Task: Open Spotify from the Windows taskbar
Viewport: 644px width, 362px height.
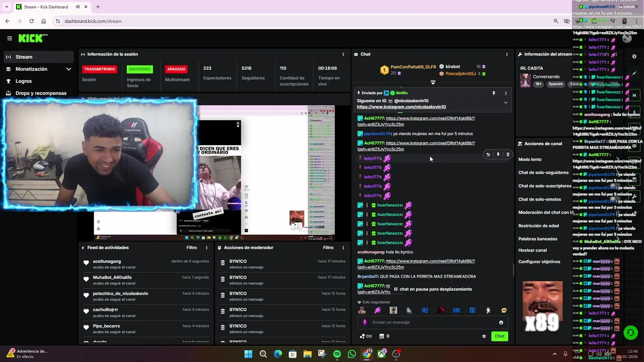Action: (337, 354)
